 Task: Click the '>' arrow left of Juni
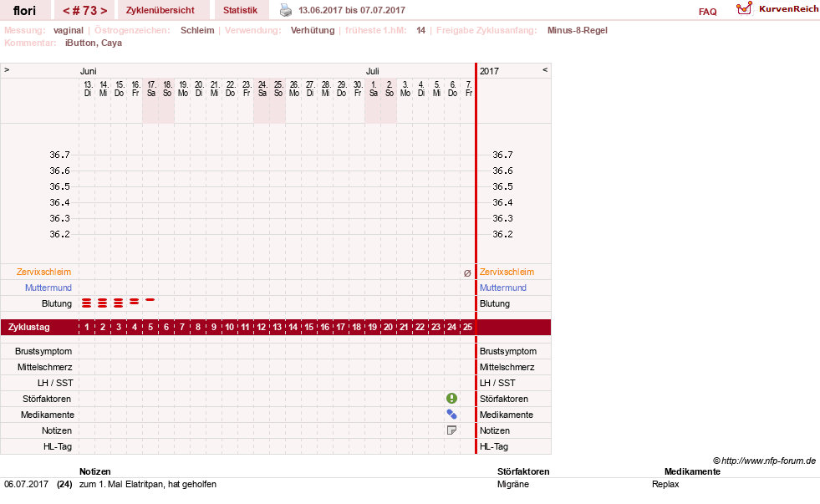tap(7, 70)
